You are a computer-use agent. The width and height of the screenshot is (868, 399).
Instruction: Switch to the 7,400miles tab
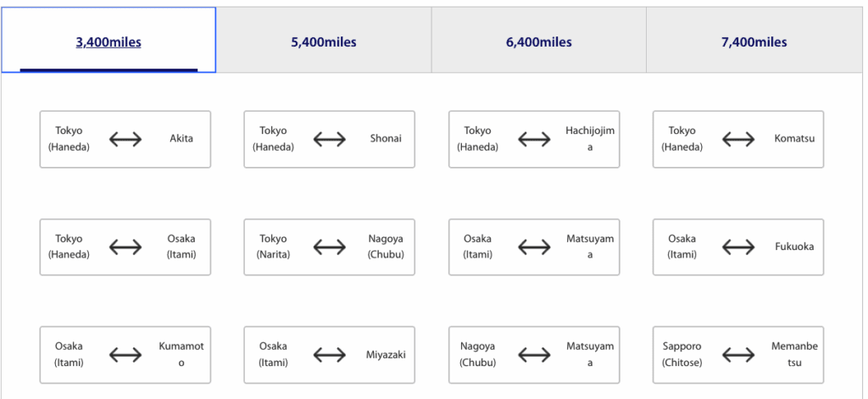[x=754, y=42]
